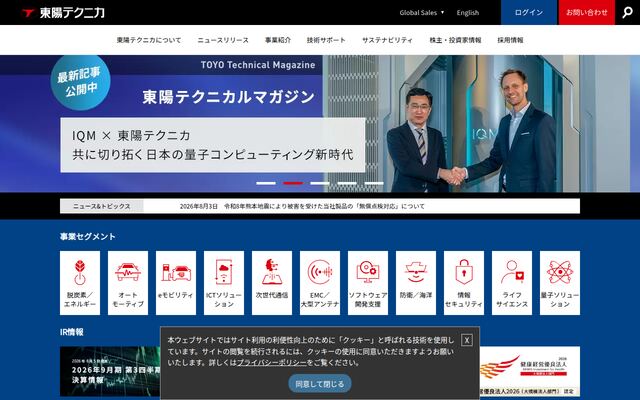This screenshot has height=400, width=640.
Task: Open ニュースリリース menu
Action: click(223, 40)
